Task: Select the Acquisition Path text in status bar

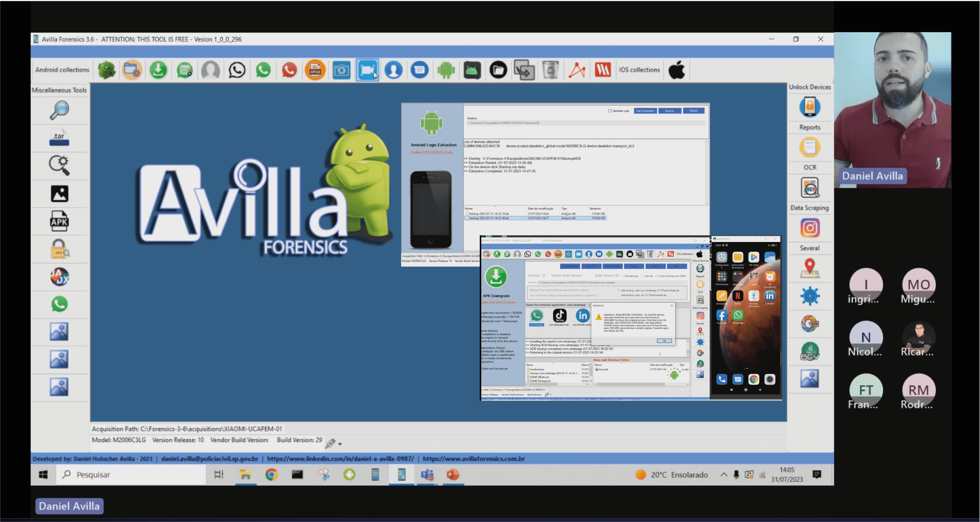Action: [187, 429]
